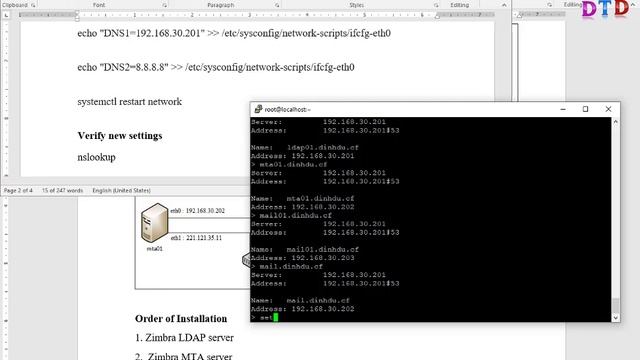Image resolution: width=640 pixels, height=360 pixels.
Task: Click the 'Page 2 of 4' status bar entry
Action: coord(18,191)
